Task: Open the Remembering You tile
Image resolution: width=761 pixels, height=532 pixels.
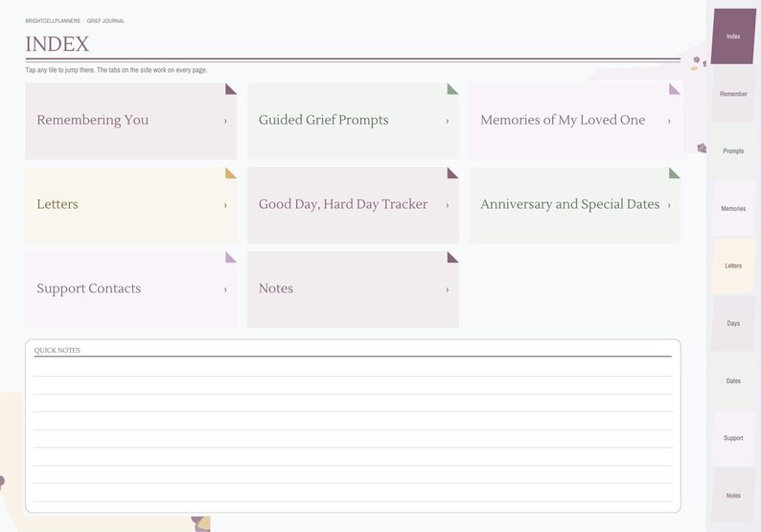Action: click(x=131, y=121)
